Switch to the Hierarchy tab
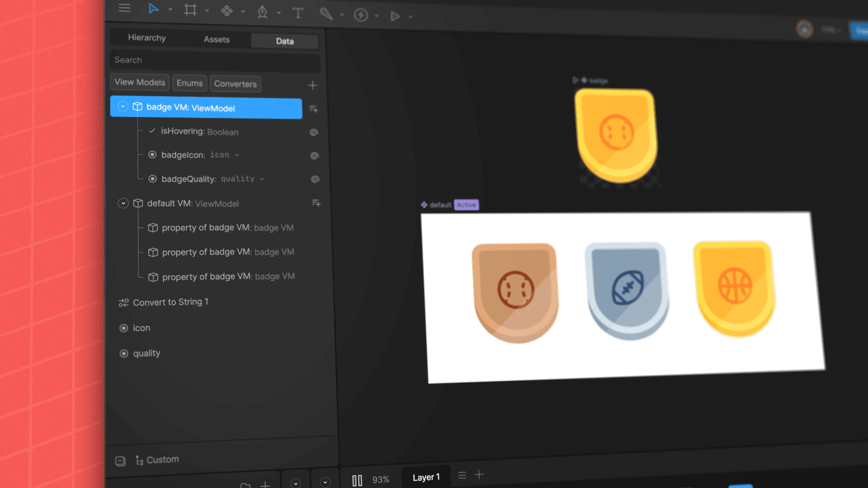 (146, 38)
